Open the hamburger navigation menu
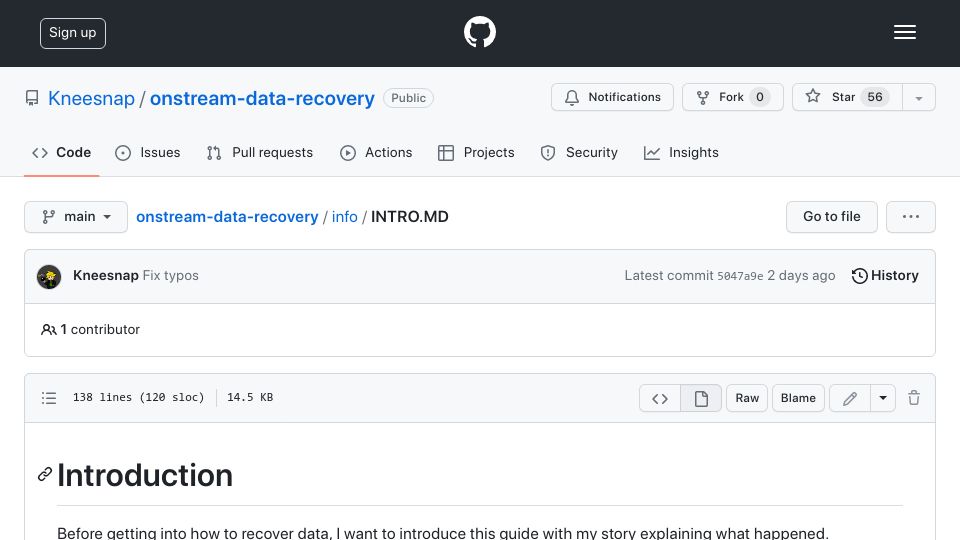960x540 pixels. tap(904, 32)
